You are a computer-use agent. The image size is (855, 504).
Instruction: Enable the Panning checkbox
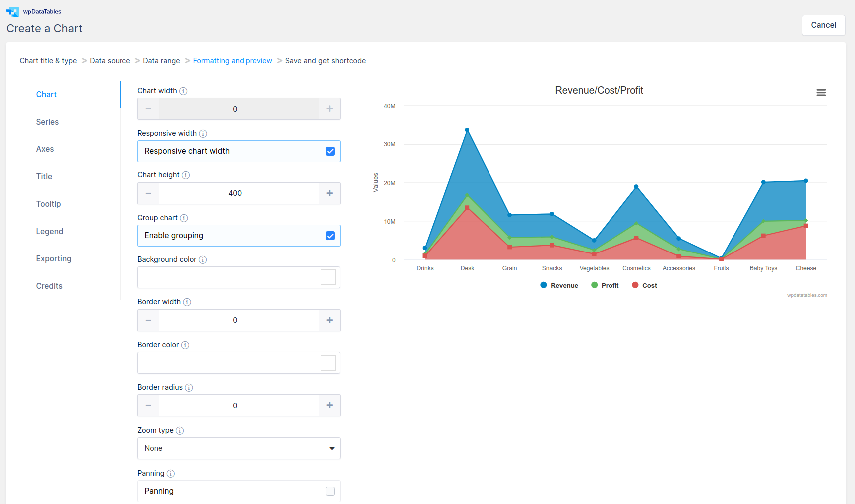[x=330, y=491]
